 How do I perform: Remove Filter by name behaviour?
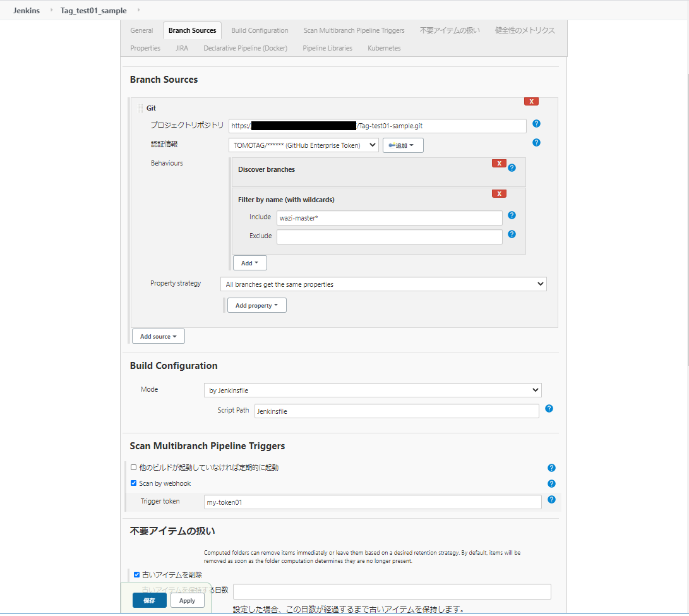click(x=499, y=193)
